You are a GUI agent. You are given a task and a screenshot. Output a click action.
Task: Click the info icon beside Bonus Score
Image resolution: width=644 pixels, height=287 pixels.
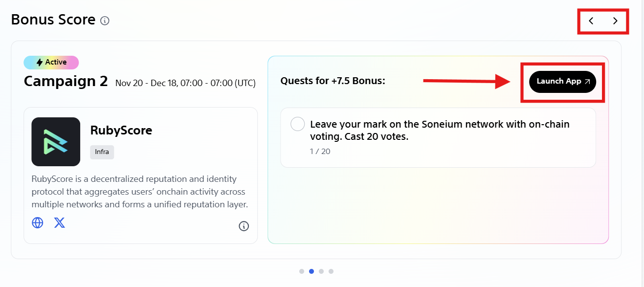[x=105, y=21]
